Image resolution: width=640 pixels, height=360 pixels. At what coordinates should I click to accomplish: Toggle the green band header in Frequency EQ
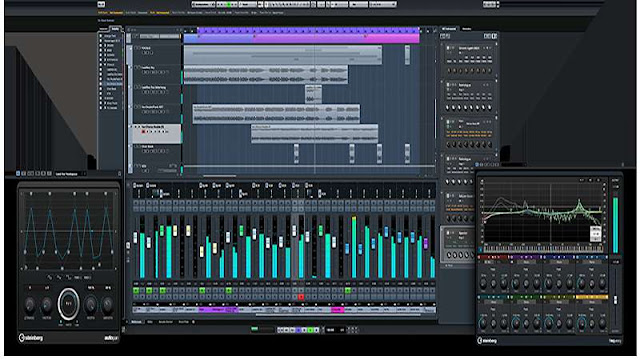pos(526,297)
